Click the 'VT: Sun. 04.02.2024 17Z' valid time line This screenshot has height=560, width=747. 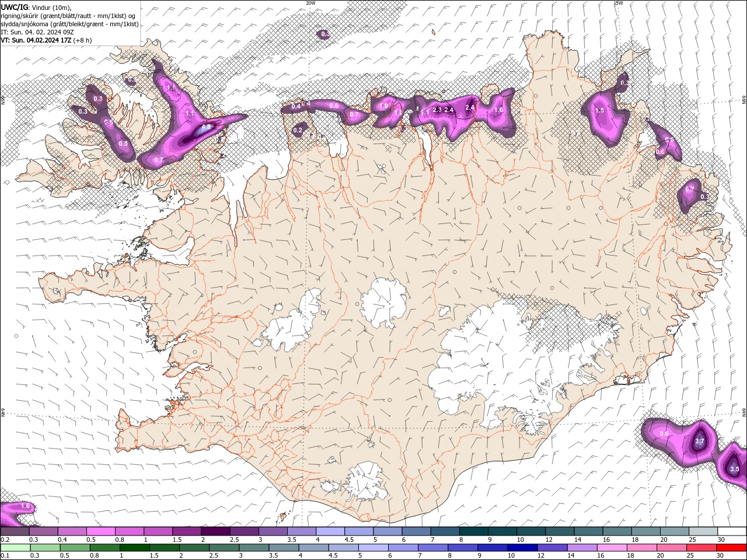45,41
